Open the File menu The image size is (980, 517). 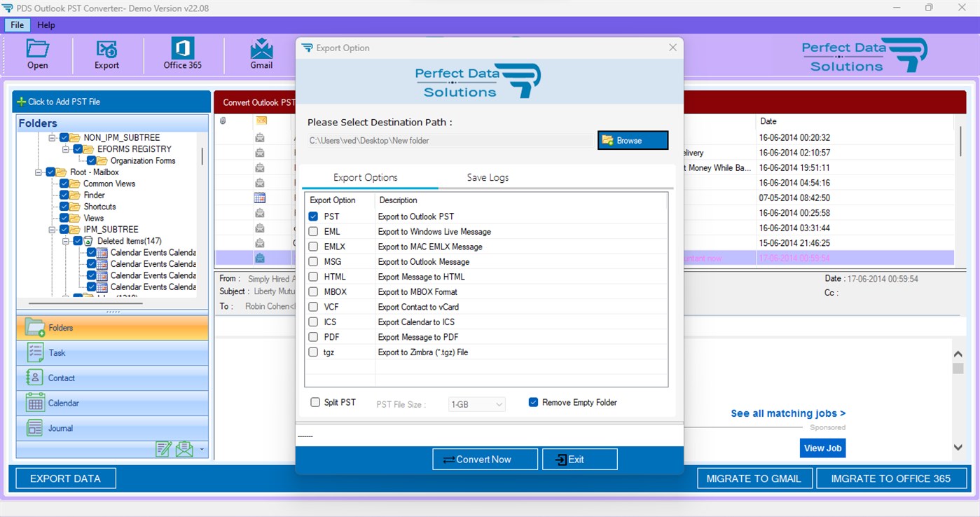(16, 25)
